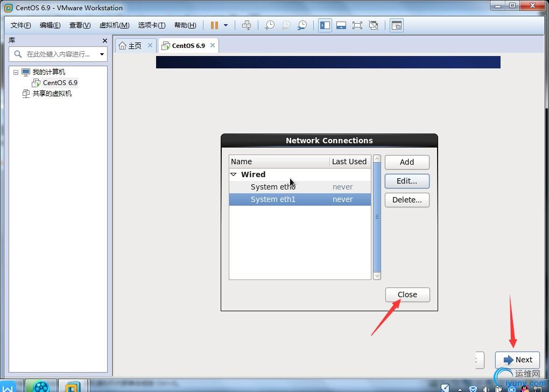Collapse the 我的计算机 tree node
Image resolution: width=549 pixels, height=392 pixels.
(16, 72)
